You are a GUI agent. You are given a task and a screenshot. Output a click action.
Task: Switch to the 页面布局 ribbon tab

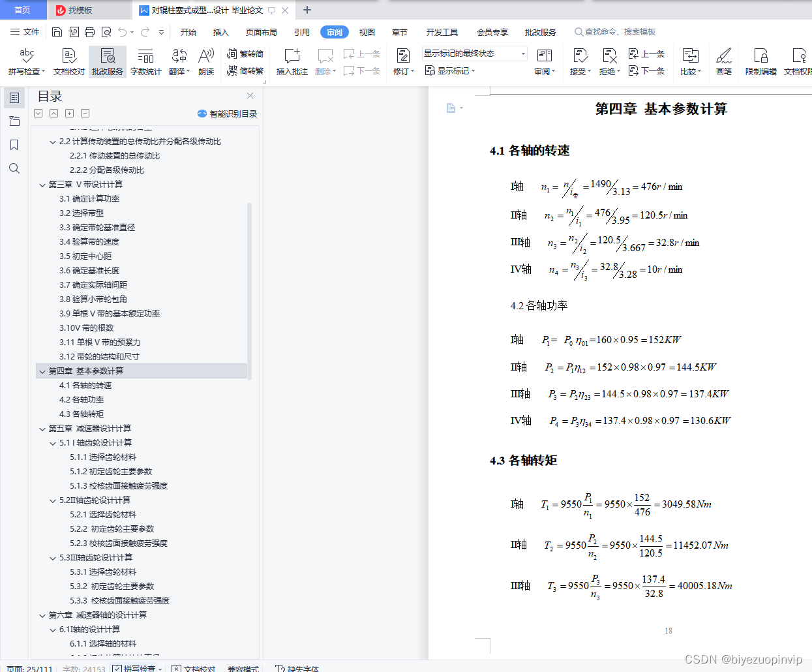click(x=261, y=31)
